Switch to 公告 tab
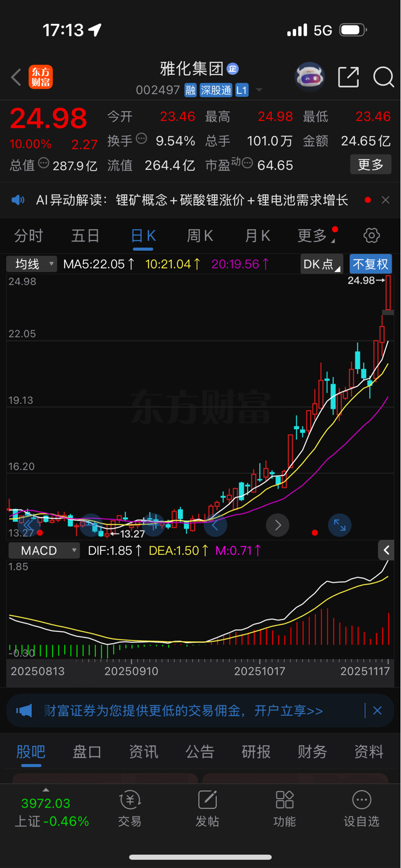 point(200,752)
